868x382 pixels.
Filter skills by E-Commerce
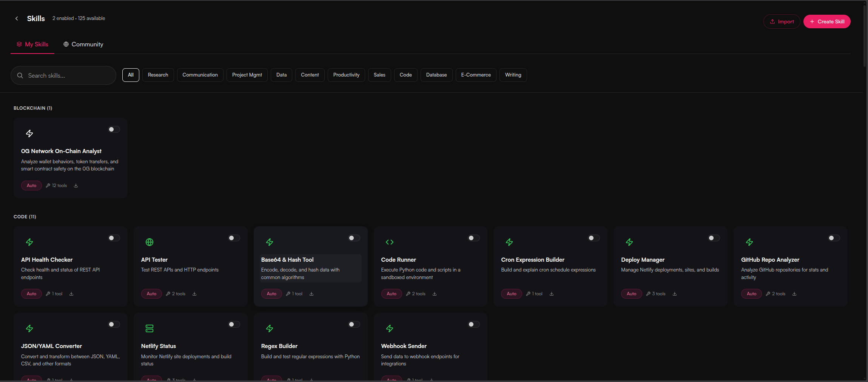476,75
